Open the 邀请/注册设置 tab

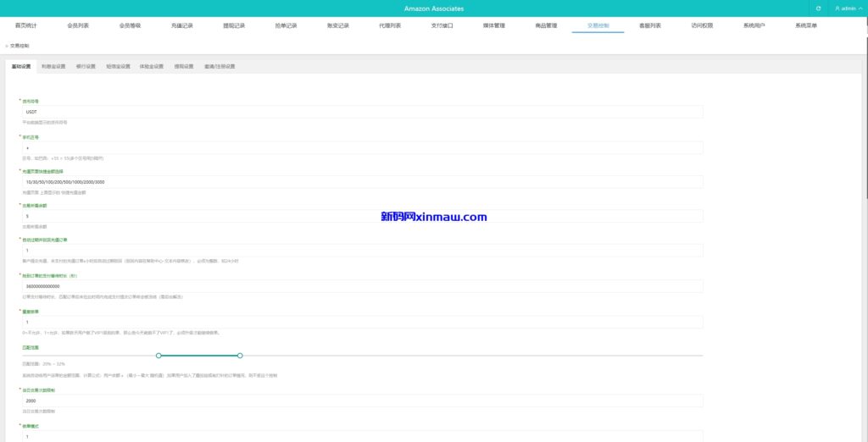220,65
